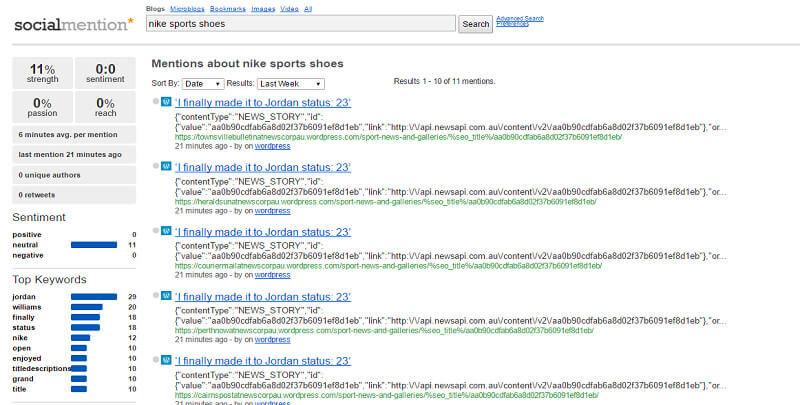Click the negative sentiment label
The image size is (800, 405).
(x=28, y=255)
